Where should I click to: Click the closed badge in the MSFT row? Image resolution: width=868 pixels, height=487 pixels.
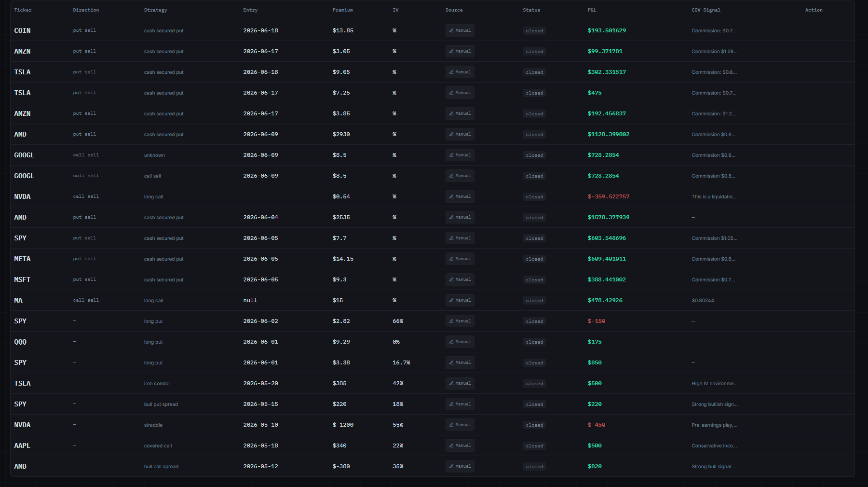[x=534, y=280]
